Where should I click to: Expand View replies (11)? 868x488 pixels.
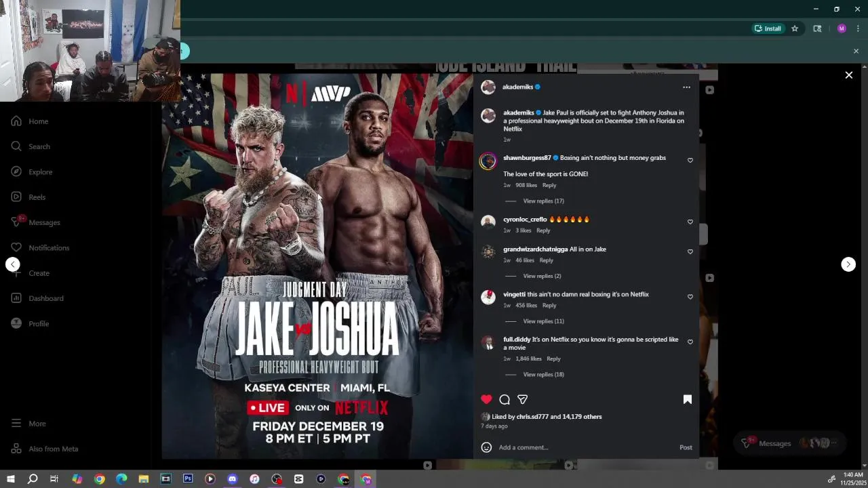543,321
